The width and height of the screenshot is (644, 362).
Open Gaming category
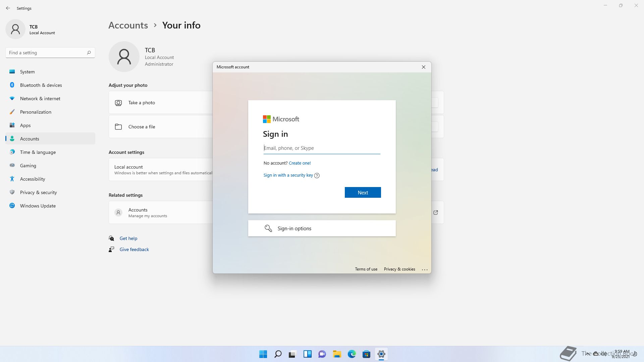coord(50,166)
